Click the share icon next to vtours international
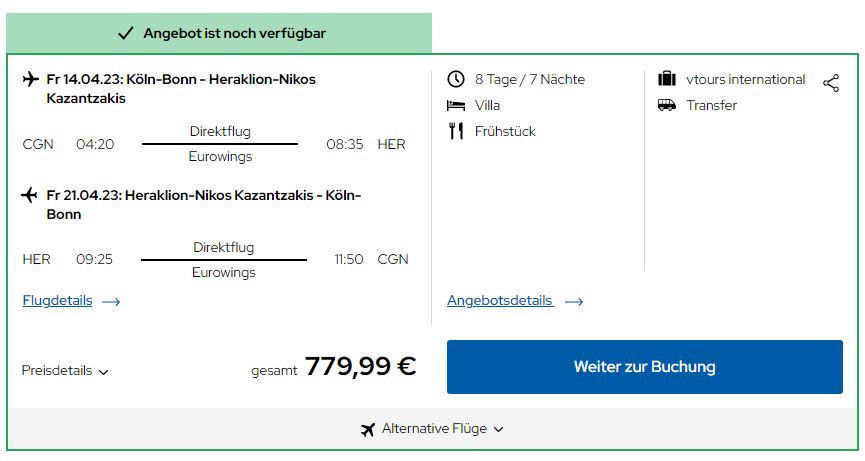 (831, 83)
